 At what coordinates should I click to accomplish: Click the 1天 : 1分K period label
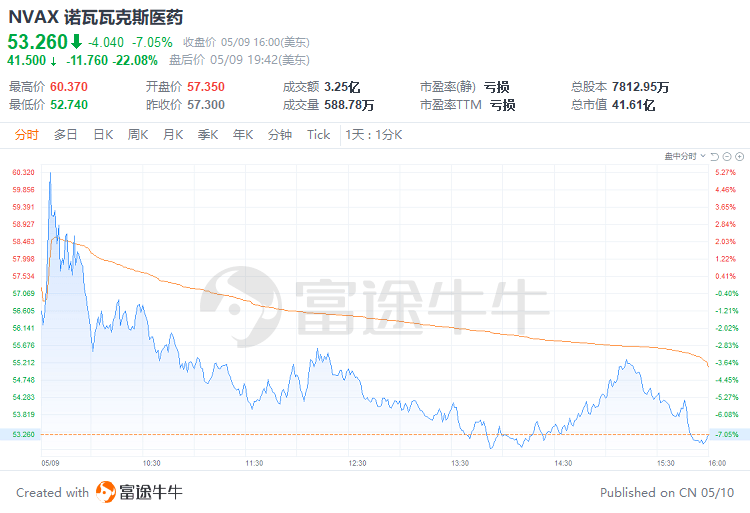(374, 135)
